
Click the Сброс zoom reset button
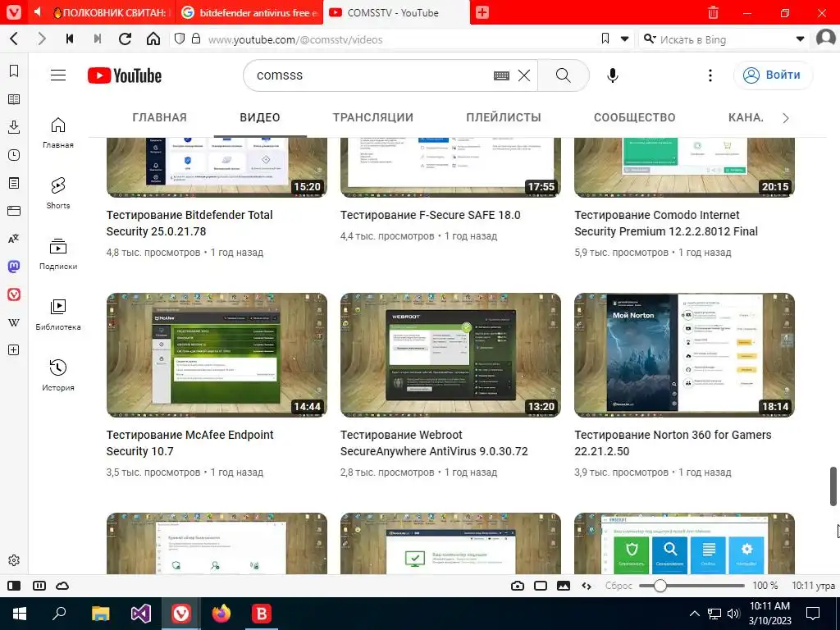pos(619,586)
